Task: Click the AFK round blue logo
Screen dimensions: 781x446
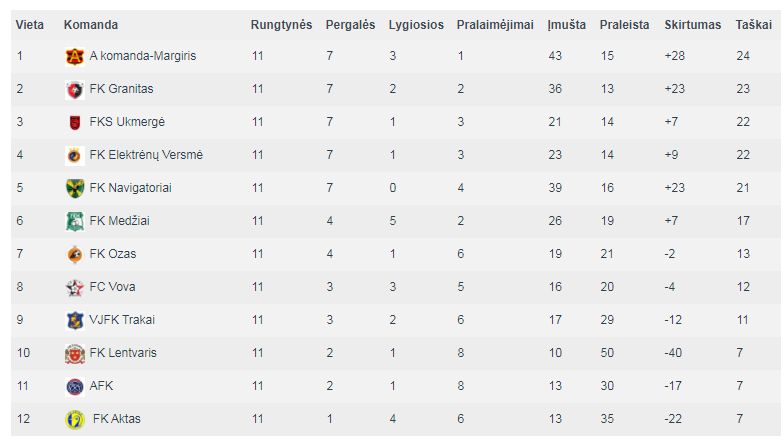Action: (x=75, y=386)
